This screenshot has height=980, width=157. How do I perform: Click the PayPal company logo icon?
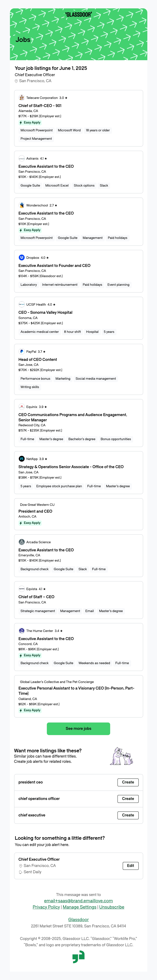(22, 352)
